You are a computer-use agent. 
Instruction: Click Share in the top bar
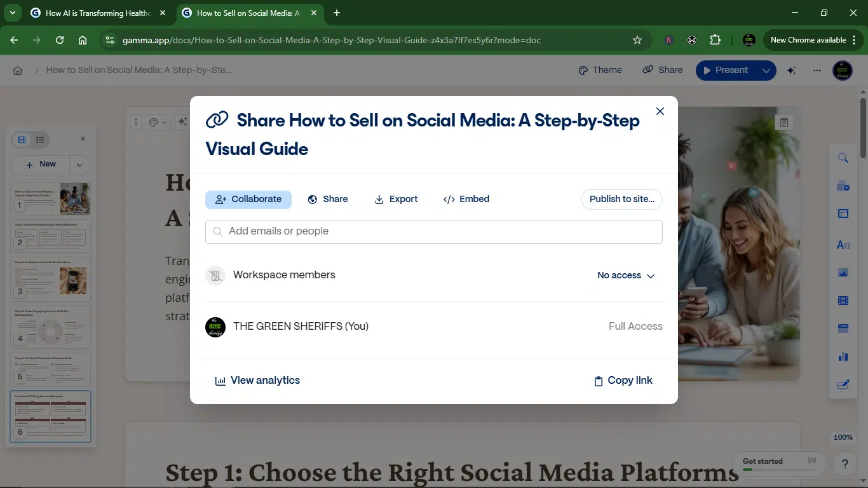click(x=663, y=70)
